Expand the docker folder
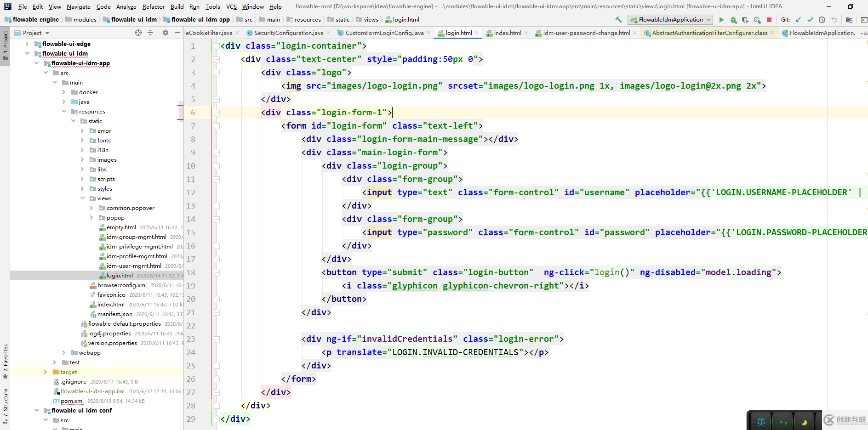Viewport: 868px width, 430px height. [64, 92]
